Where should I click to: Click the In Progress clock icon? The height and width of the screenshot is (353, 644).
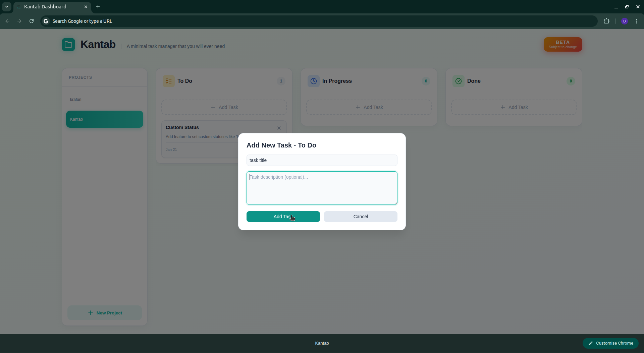coord(313,81)
